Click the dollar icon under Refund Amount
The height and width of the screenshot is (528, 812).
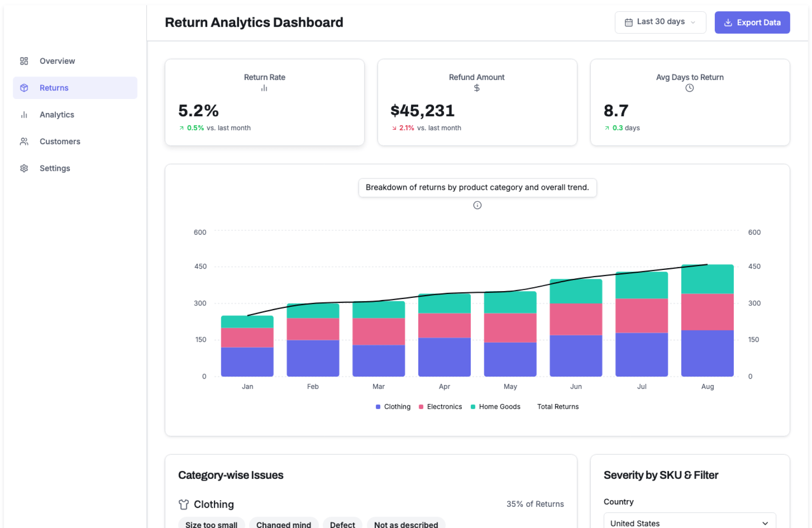point(477,88)
